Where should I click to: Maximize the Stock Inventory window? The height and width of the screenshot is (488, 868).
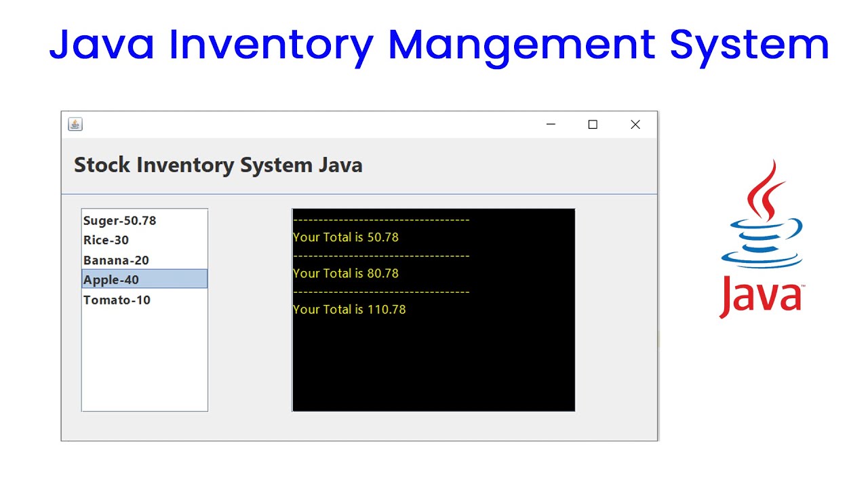tap(593, 124)
